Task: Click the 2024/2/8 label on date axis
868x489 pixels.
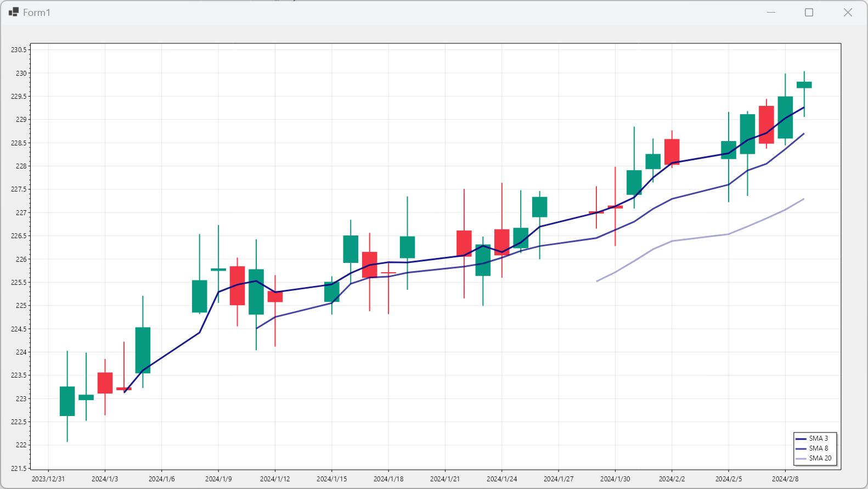Action: click(785, 479)
